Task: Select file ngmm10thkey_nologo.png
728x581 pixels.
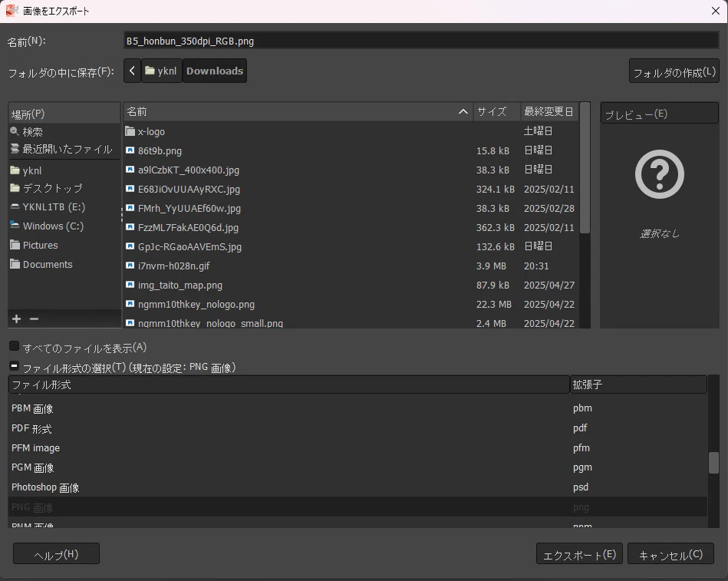Action: tap(351, 304)
